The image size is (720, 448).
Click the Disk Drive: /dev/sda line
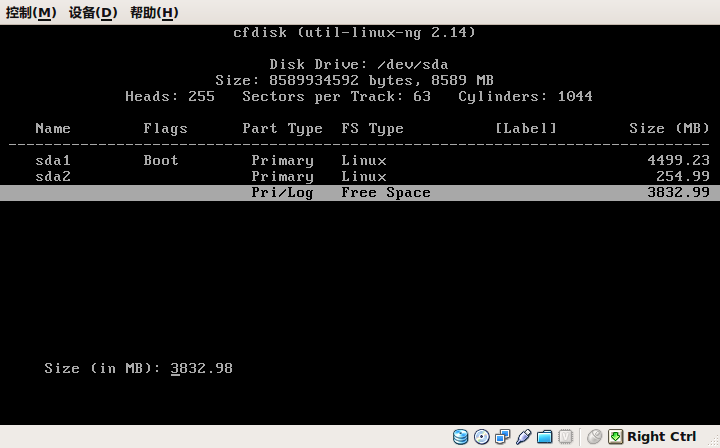point(359,64)
